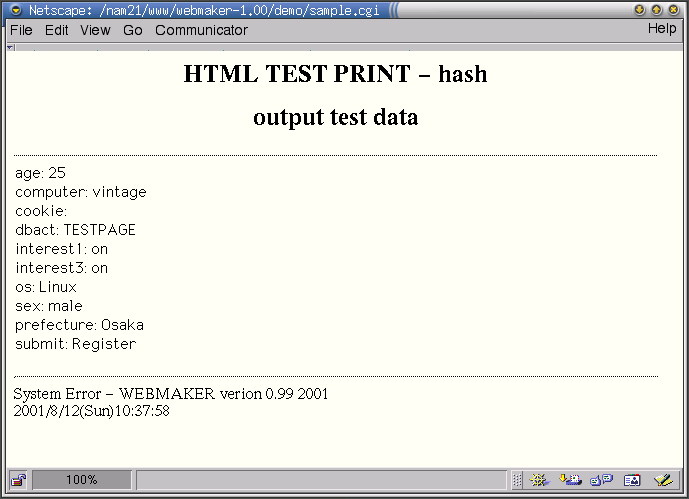Launch Composer from the component bar
Screen dimensions: 689x499
point(662,480)
